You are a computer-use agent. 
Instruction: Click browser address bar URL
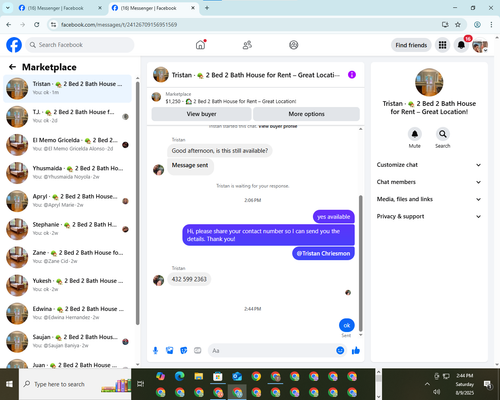119,25
